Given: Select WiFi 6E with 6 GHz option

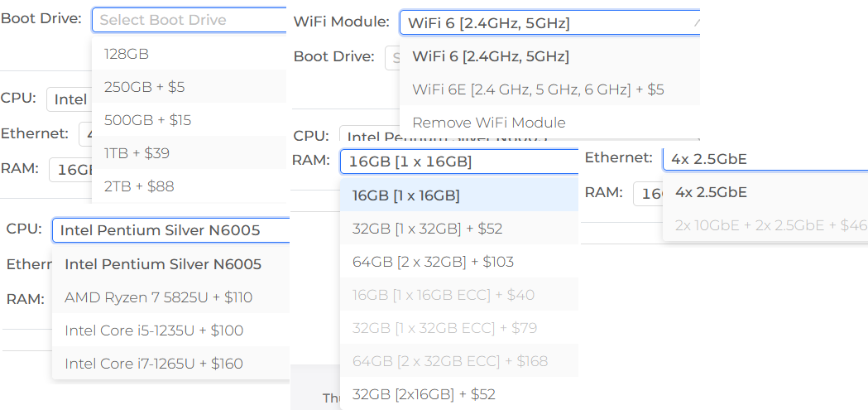Looking at the screenshot, I should coord(538,89).
